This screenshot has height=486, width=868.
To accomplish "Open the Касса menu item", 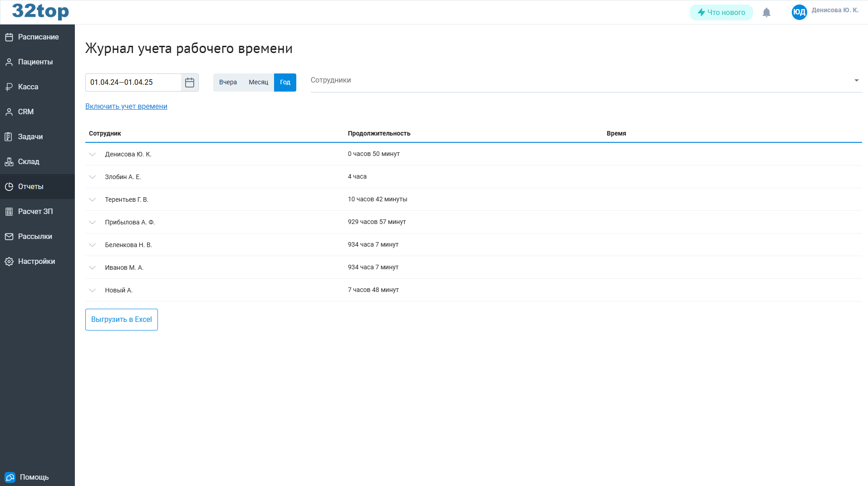I will tap(37, 87).
